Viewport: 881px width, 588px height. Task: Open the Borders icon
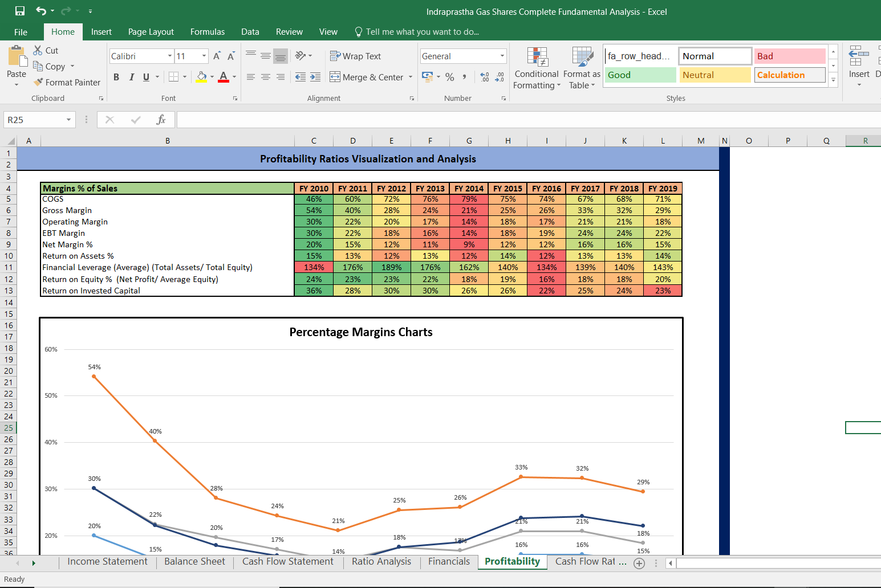pyautogui.click(x=174, y=76)
